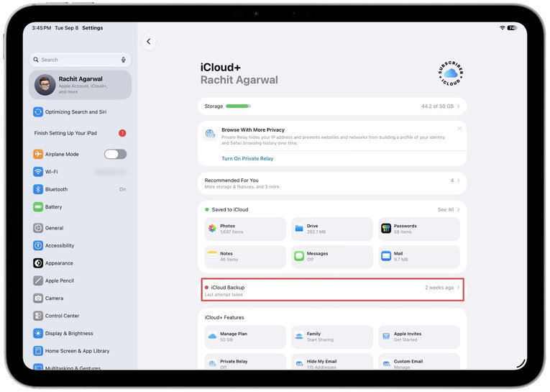Tap the Private Relay globe icon

(210, 133)
